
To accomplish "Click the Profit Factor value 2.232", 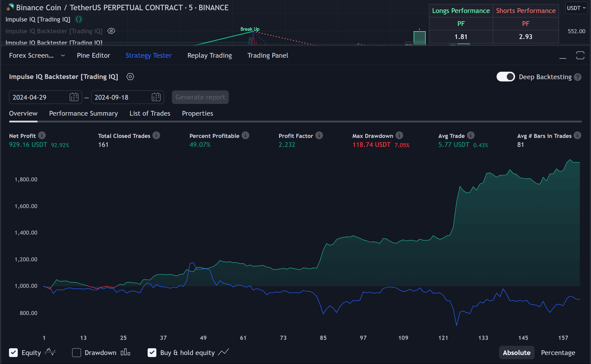I will [287, 145].
